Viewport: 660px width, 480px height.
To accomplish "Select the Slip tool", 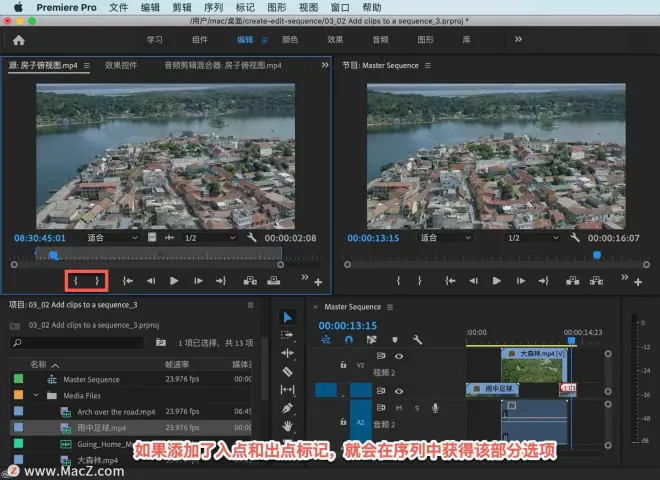I will click(x=287, y=390).
